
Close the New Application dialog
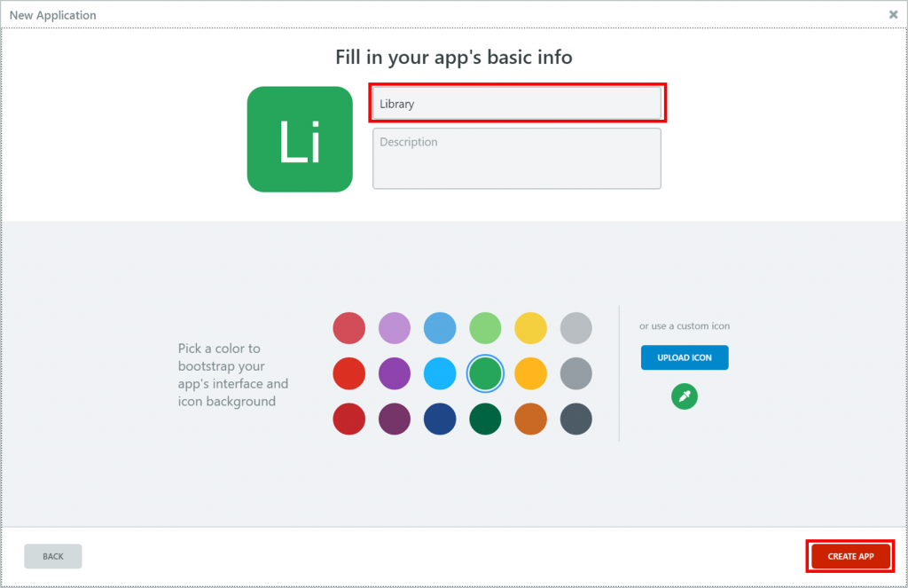click(x=893, y=14)
